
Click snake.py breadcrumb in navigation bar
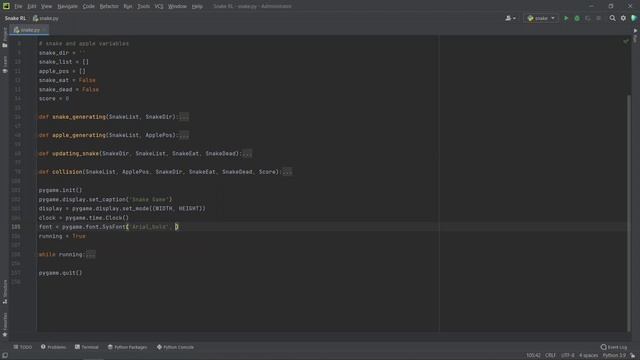click(x=46, y=18)
